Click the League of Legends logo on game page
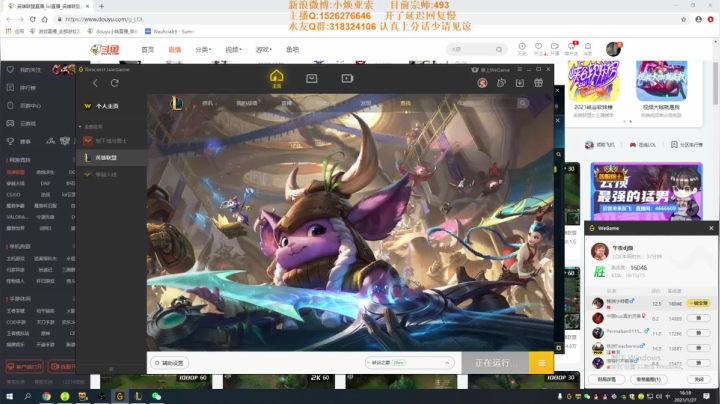Screen dimensions: 720x404 [x=176, y=103]
